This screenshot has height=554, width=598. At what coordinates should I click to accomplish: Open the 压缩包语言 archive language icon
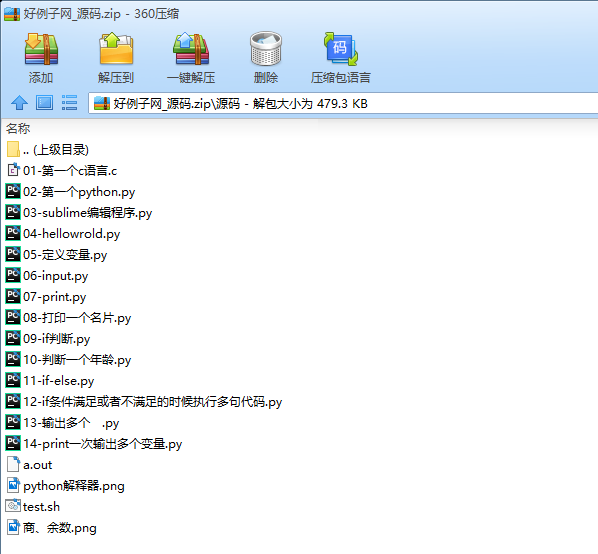click(x=341, y=49)
